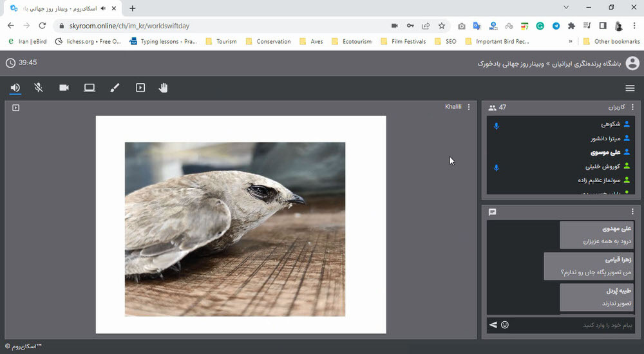The height and width of the screenshot is (354, 644).
Task: Start screen sharing with the laptop icon
Action: click(x=90, y=88)
